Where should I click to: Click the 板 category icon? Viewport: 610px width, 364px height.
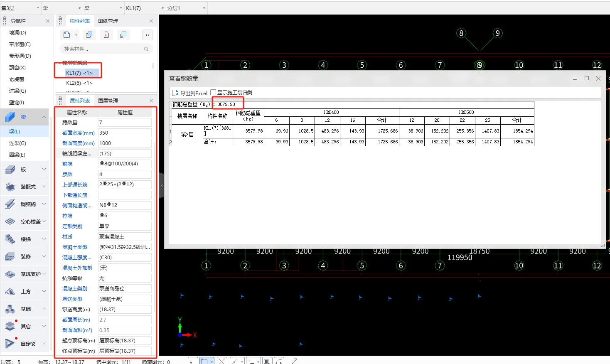10,170
